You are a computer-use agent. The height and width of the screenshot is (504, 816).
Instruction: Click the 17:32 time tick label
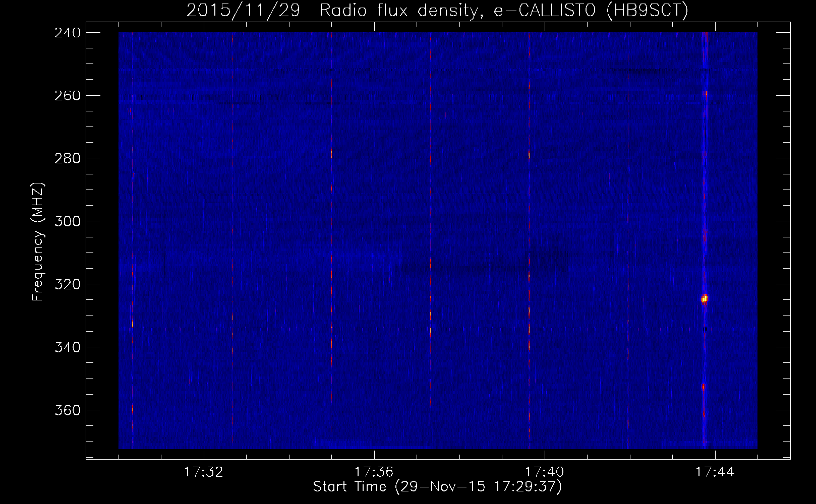pos(204,472)
